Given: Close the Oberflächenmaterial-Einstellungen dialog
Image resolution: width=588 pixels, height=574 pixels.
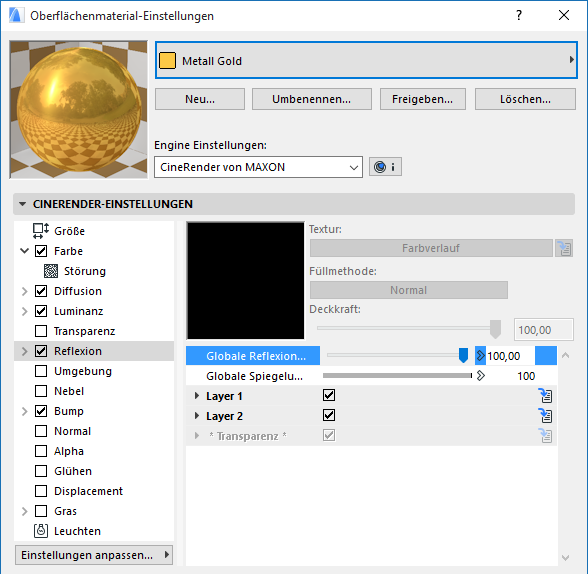Looking at the screenshot, I should pyautogui.click(x=564, y=15).
